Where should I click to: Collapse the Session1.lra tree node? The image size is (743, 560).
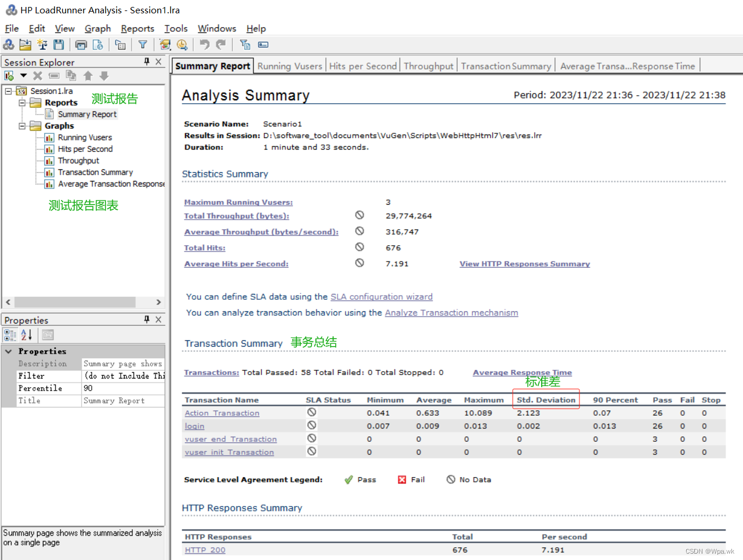pos(9,91)
